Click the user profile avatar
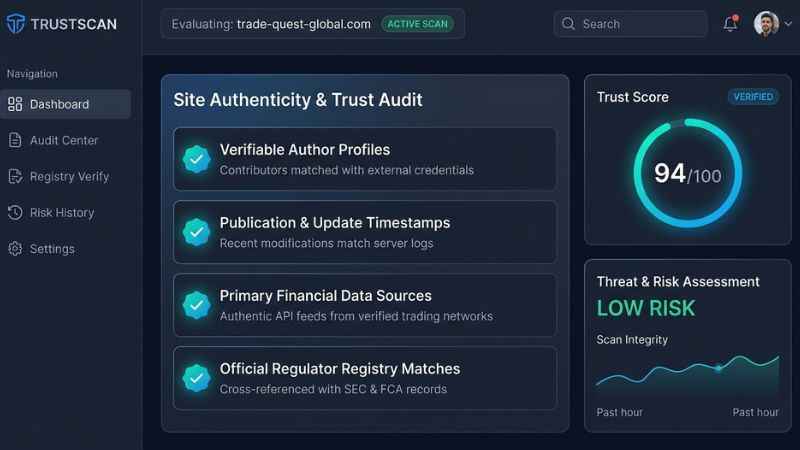The image size is (800, 450). pyautogui.click(x=766, y=23)
